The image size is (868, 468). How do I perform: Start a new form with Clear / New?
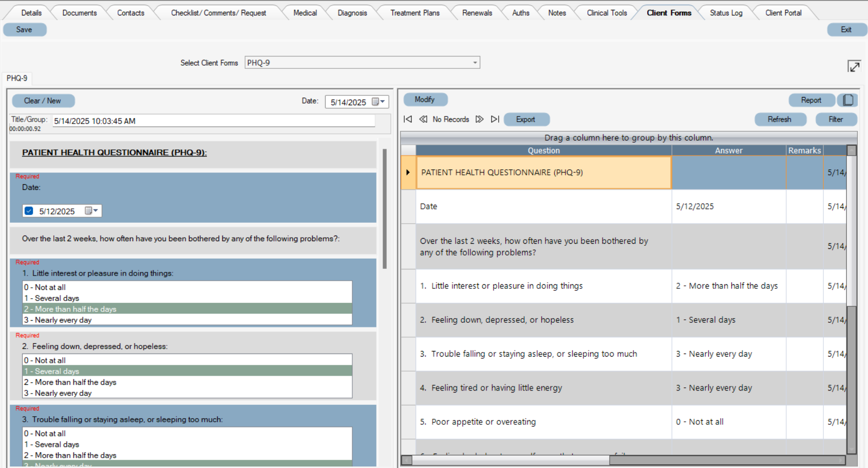coord(43,101)
